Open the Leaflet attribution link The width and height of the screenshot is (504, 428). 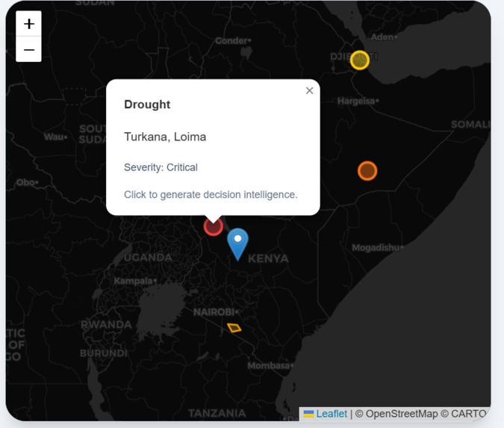pos(332,414)
